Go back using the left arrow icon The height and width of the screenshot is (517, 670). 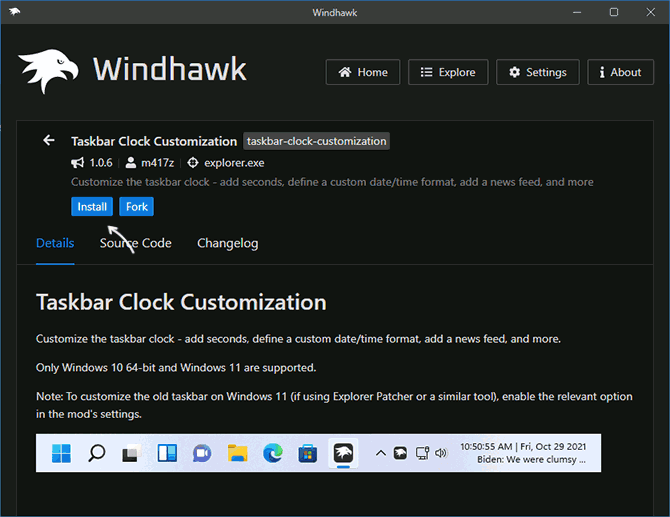(x=49, y=140)
